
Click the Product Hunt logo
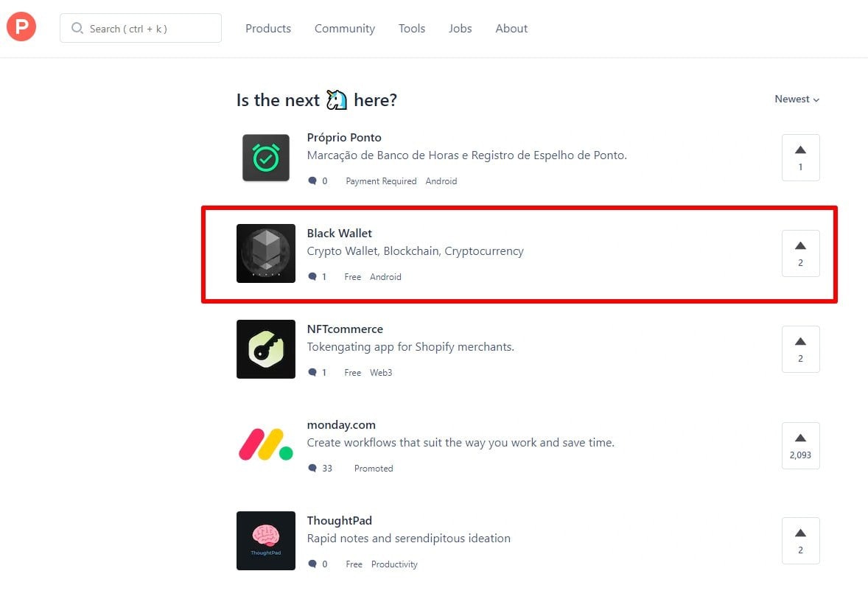point(21,27)
